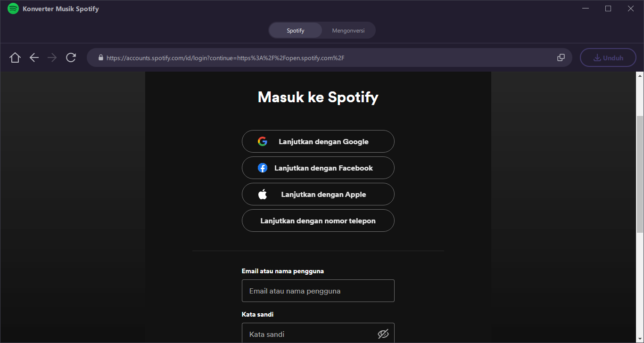Switch to the Spotify tab
The width and height of the screenshot is (644, 343).
coord(296,31)
